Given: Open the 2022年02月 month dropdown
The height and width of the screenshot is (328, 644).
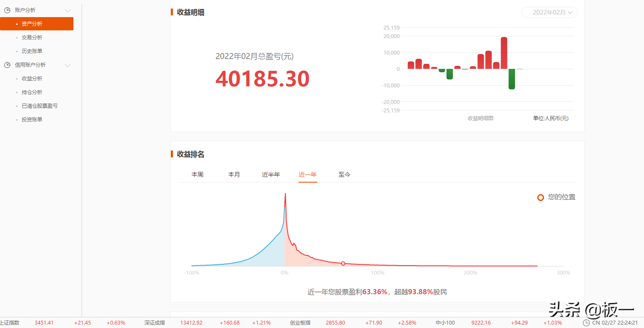Looking at the screenshot, I should pyautogui.click(x=549, y=12).
